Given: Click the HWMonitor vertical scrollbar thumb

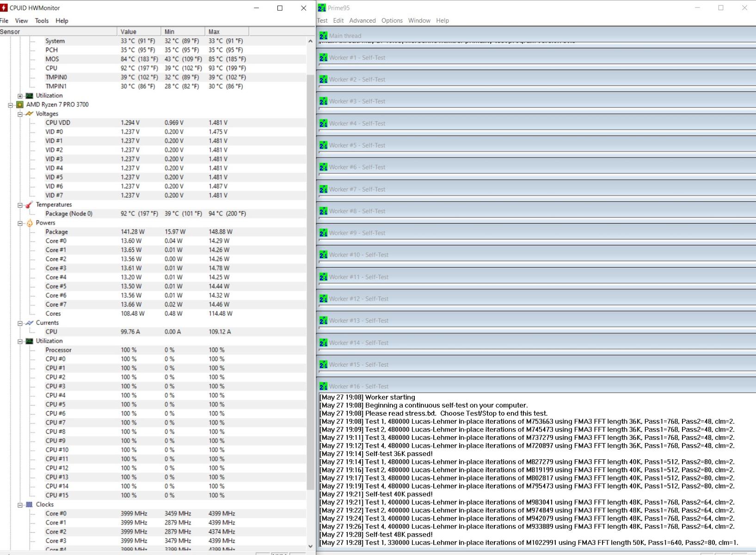Looking at the screenshot, I should (x=310, y=282).
